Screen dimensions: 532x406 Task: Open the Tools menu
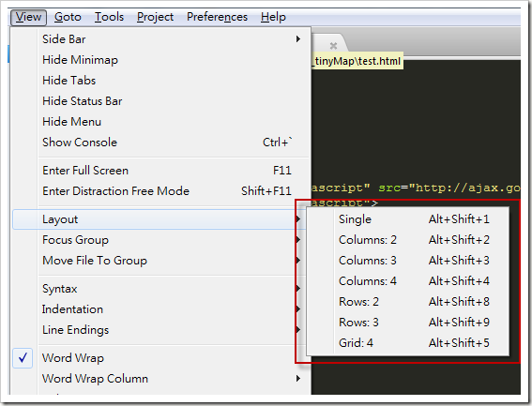point(109,17)
